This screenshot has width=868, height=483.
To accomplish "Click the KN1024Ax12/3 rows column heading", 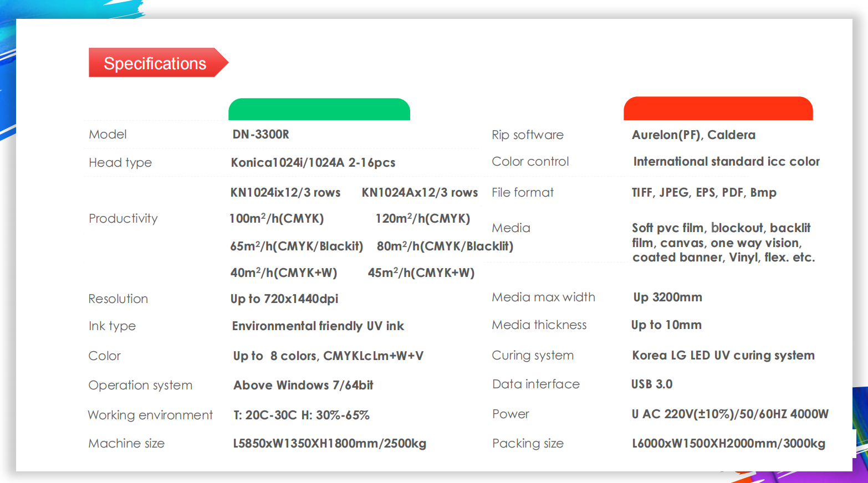I will [x=420, y=193].
